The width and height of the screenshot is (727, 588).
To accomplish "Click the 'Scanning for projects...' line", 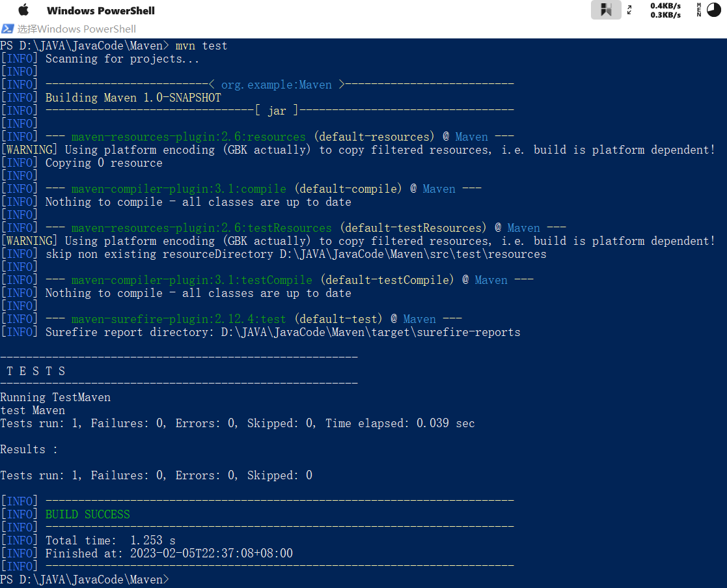I will [x=122, y=59].
